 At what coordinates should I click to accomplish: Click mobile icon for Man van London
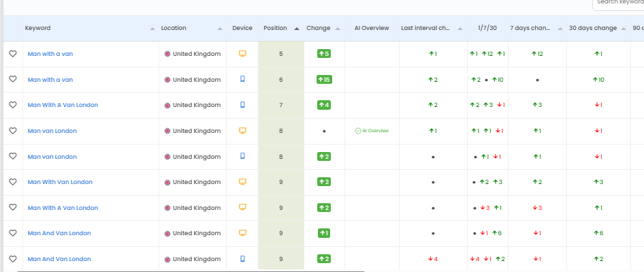point(242,156)
